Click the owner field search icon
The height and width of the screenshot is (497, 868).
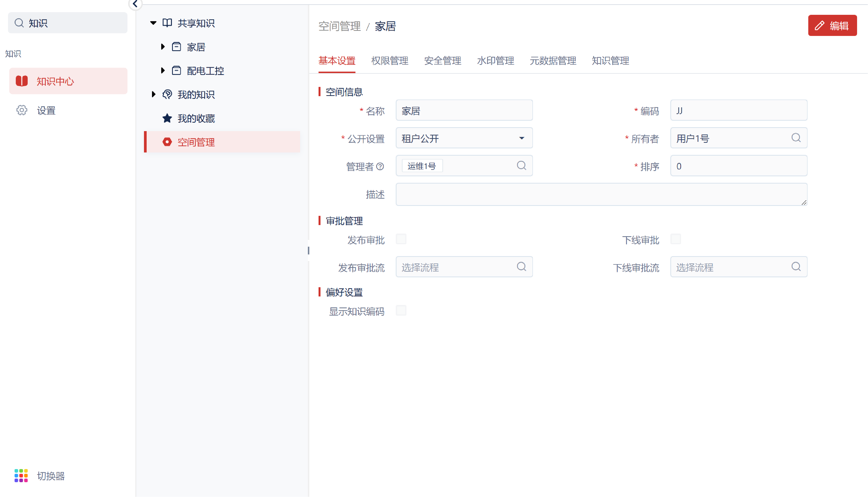click(796, 138)
